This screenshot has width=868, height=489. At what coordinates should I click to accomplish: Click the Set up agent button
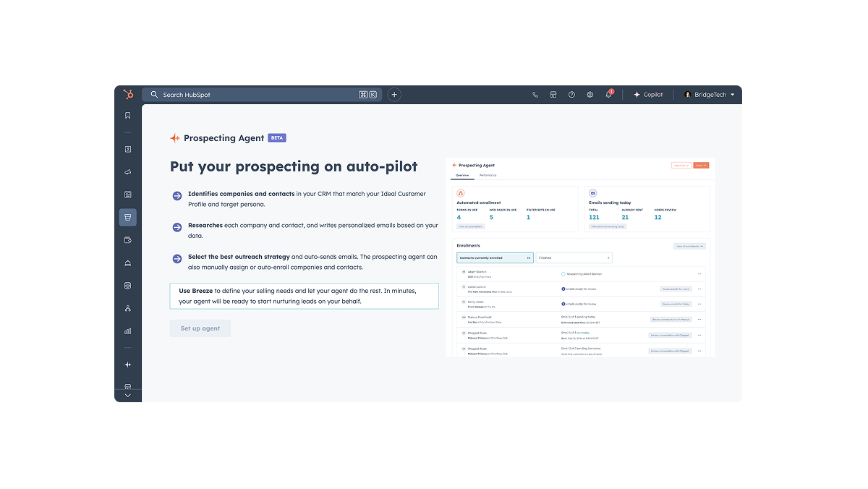point(200,328)
